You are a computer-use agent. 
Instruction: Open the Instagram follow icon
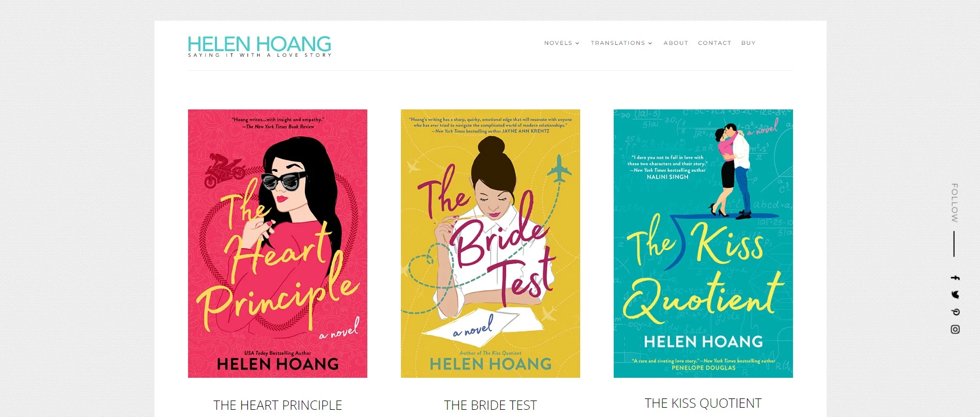click(955, 329)
